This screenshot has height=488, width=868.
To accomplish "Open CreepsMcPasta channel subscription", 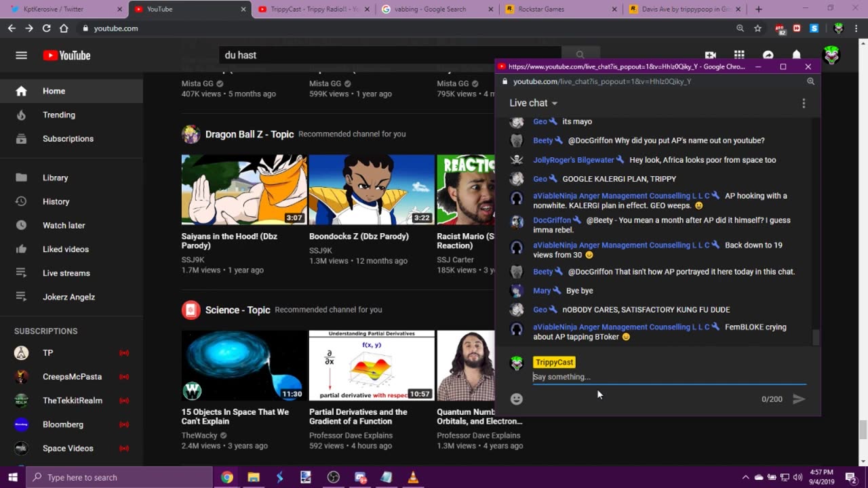I will pos(71,376).
